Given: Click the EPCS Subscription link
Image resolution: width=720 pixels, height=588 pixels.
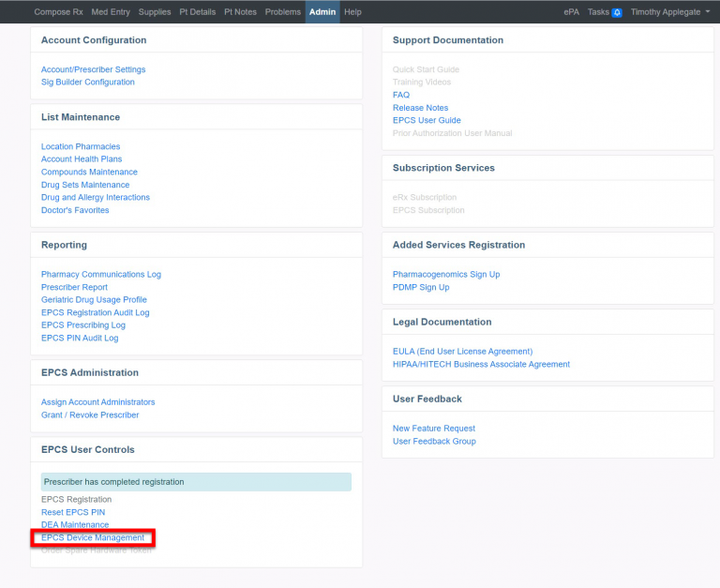Looking at the screenshot, I should 428,210.
